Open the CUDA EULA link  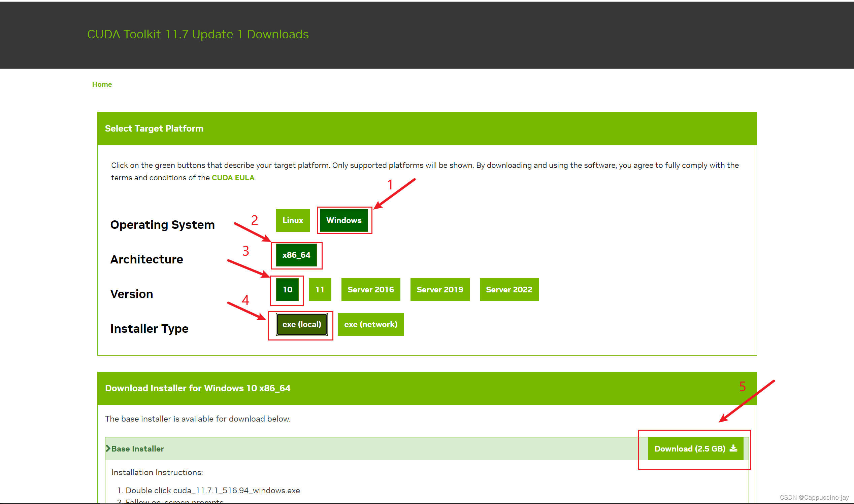coord(233,178)
